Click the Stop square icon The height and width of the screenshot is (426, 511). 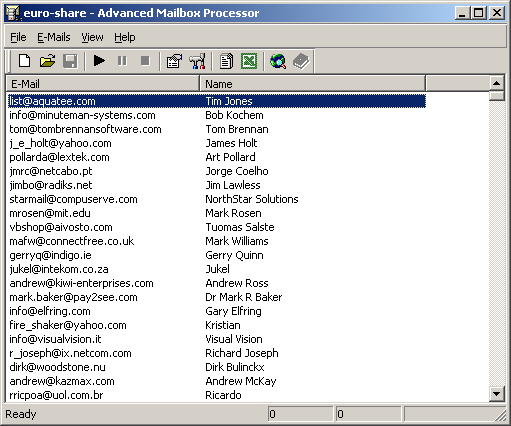click(145, 61)
